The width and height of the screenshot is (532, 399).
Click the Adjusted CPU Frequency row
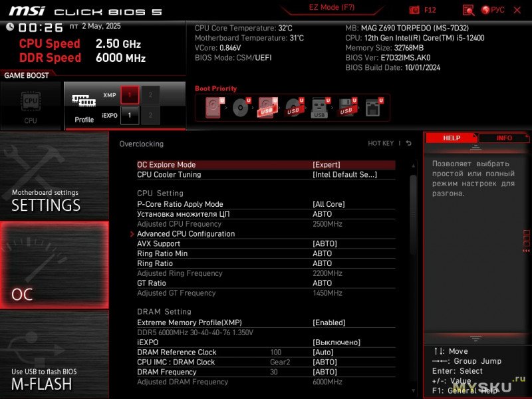(x=266, y=224)
